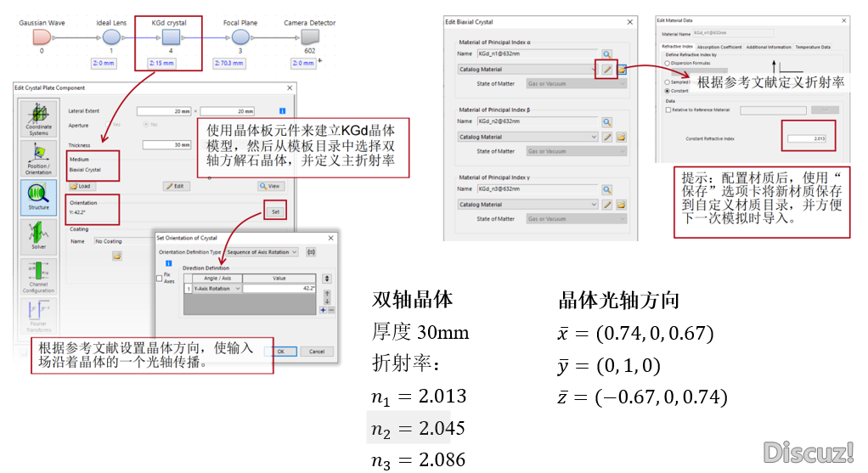Viewport: 868px width, 473px height.
Task: Switch to the Absorption Coefficient tab
Action: [x=719, y=48]
